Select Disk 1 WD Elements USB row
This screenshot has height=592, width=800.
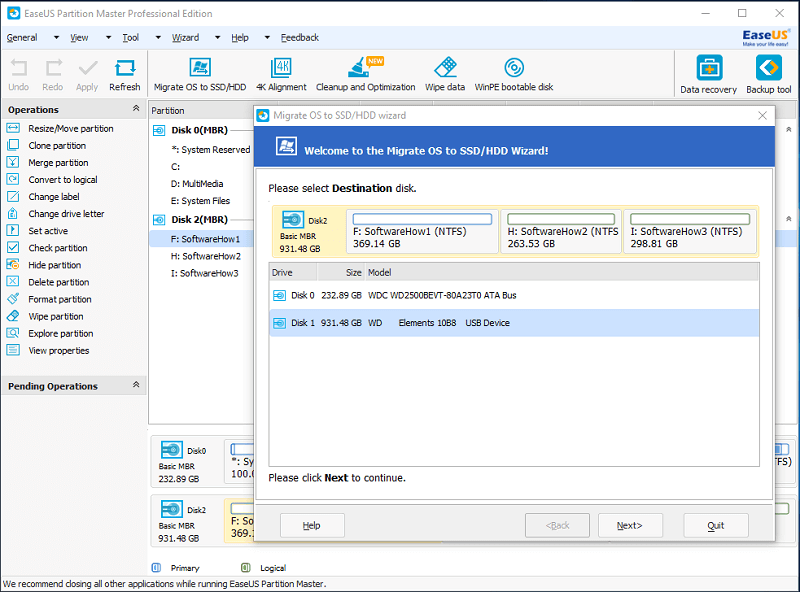pos(514,323)
